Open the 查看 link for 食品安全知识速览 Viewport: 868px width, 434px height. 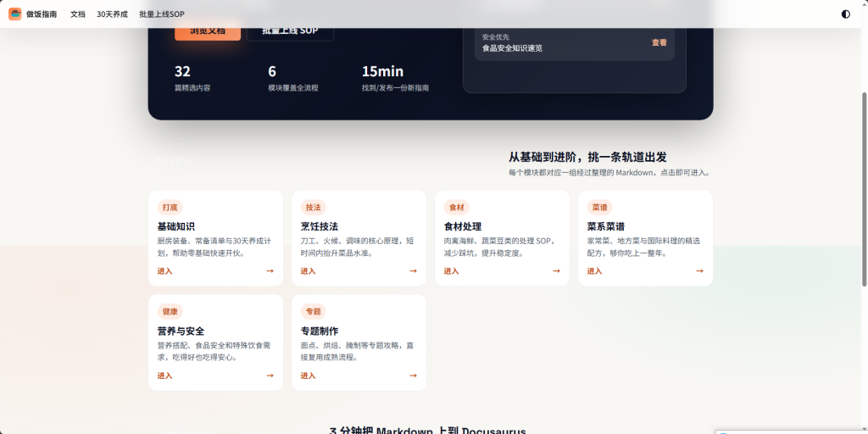659,42
